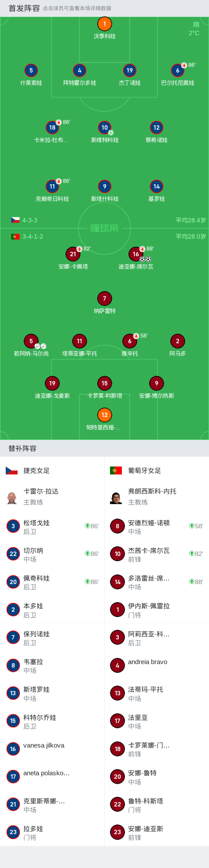Open orange goalkeeper badge 12 帕特里西娅

104,415
